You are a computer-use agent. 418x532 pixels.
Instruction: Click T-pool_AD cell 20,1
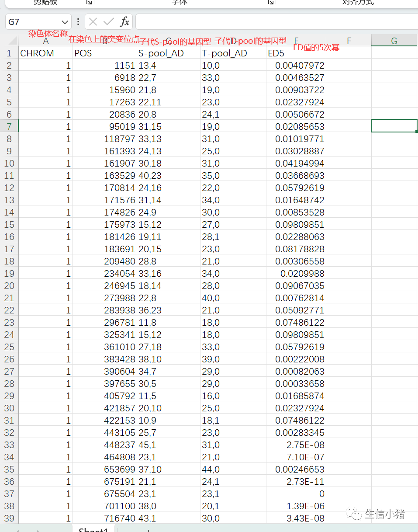233,506
